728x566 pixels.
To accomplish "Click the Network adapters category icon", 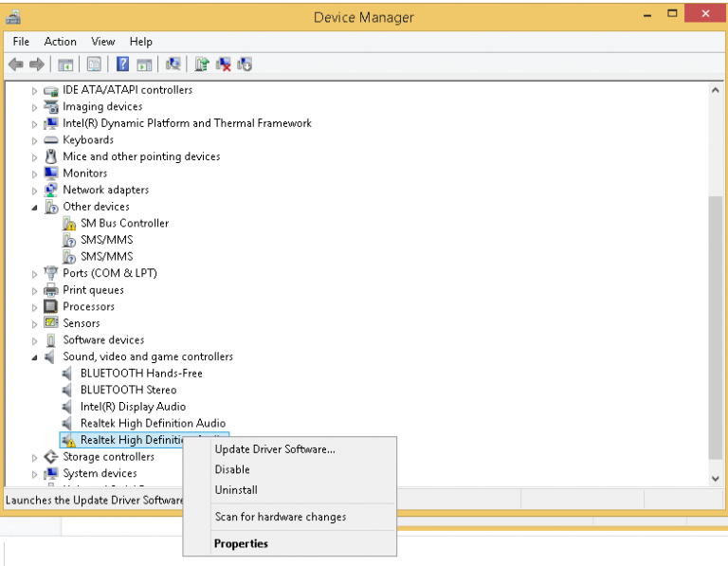I will 50,190.
